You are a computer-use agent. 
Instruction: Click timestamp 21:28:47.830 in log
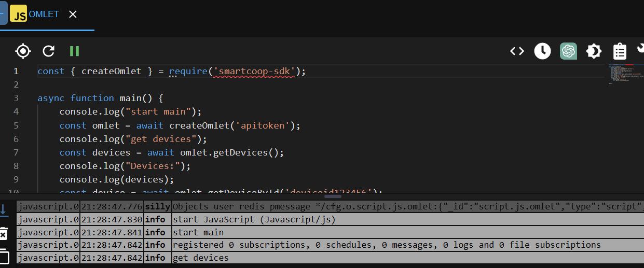(112, 219)
